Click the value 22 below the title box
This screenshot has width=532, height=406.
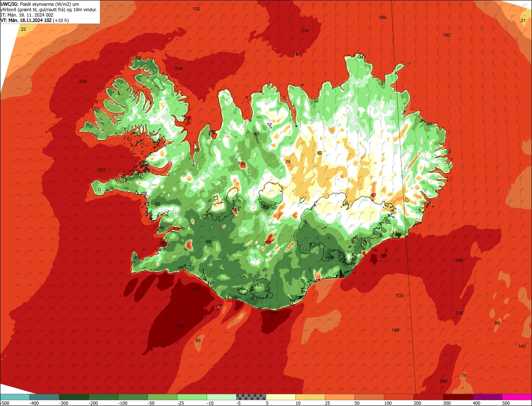[23, 29]
